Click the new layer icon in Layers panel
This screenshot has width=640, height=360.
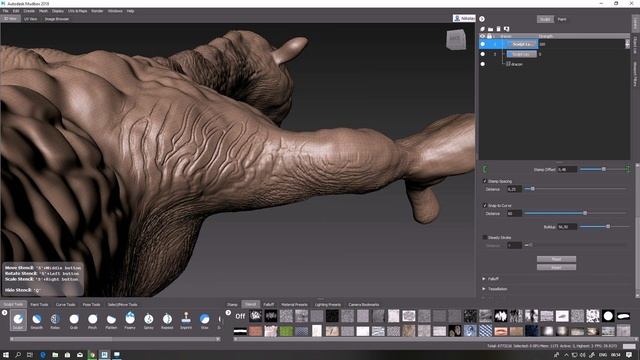pyautogui.click(x=482, y=29)
